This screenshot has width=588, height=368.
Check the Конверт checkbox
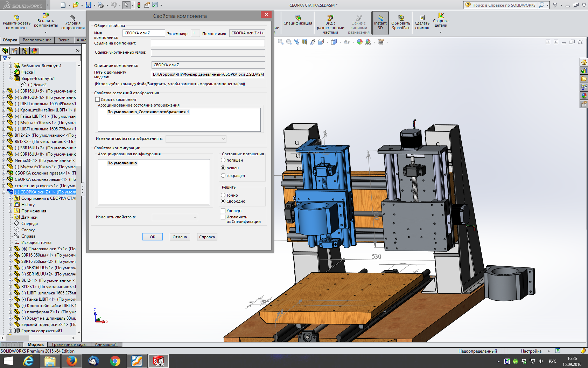pyautogui.click(x=223, y=211)
